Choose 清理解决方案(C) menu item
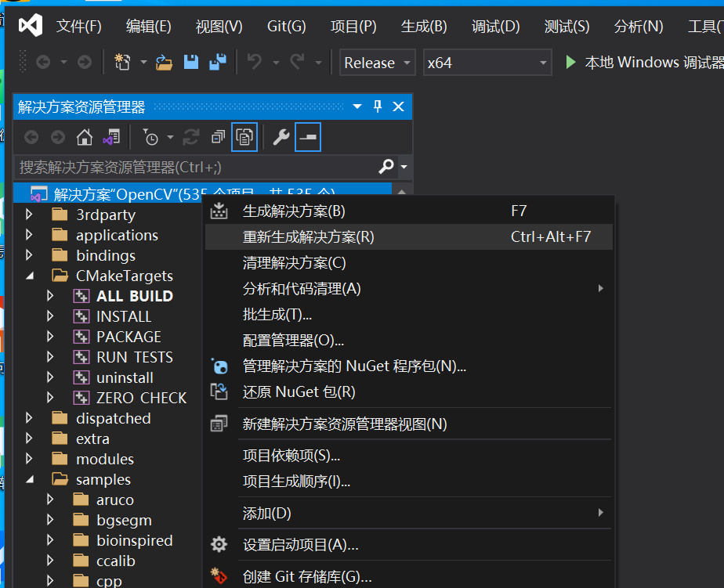Screen dimensions: 724x588 click(x=409, y=262)
